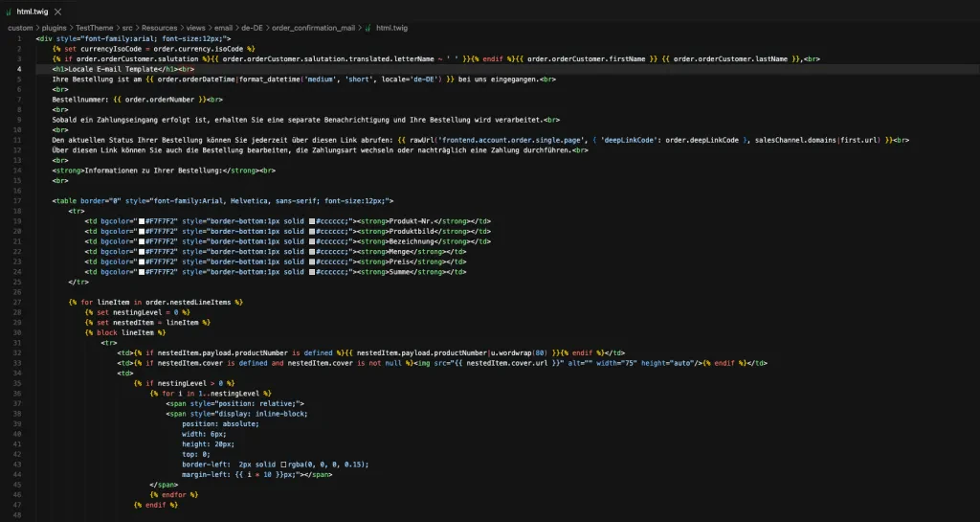Click 'order.nestedLineItems' in the for loop
The width and height of the screenshot is (980, 522).
pyautogui.click(x=189, y=303)
